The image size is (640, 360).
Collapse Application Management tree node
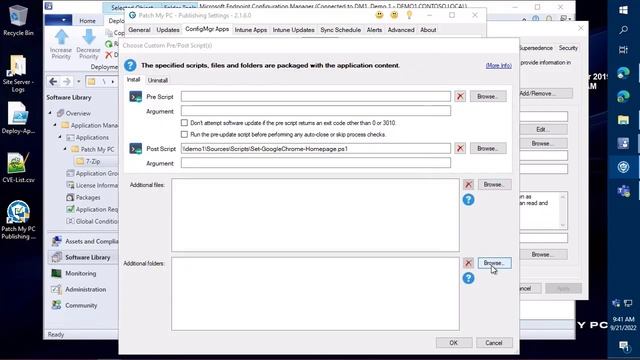click(x=56, y=125)
